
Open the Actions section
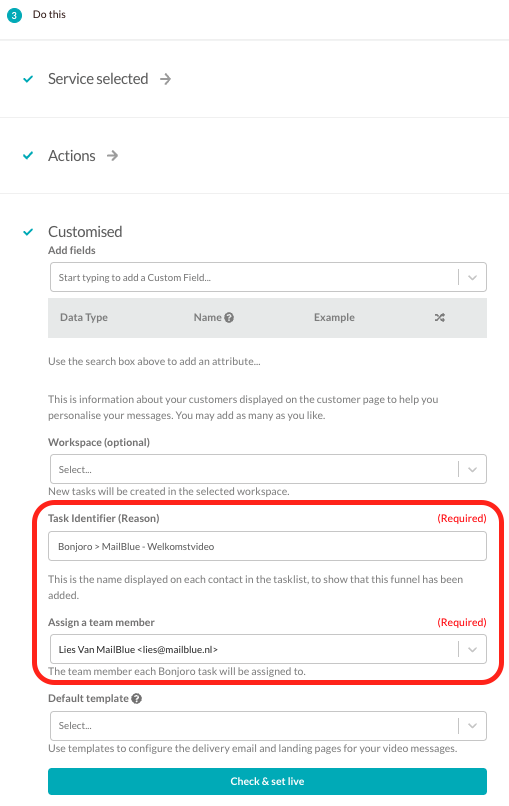[x=72, y=156]
